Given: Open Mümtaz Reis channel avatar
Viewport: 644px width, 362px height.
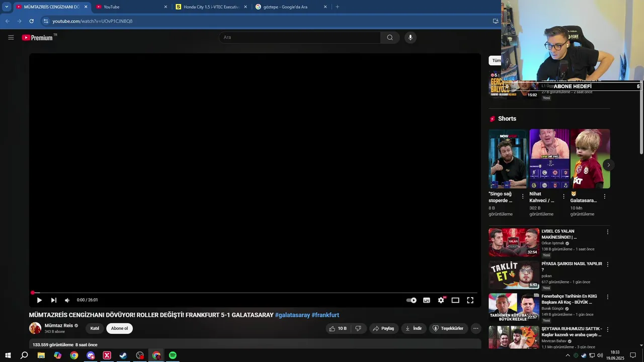Looking at the screenshot, I should tap(35, 328).
